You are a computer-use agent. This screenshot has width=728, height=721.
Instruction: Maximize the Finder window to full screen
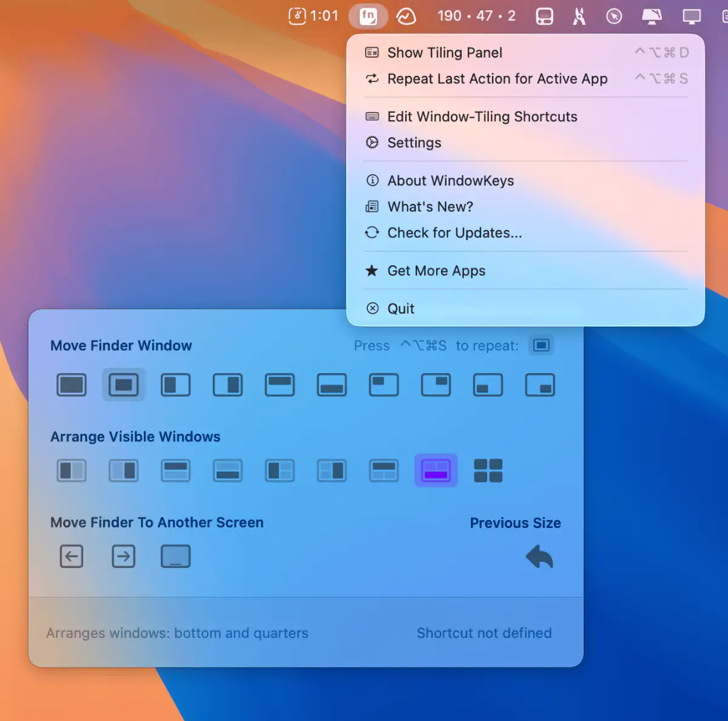pyautogui.click(x=72, y=385)
